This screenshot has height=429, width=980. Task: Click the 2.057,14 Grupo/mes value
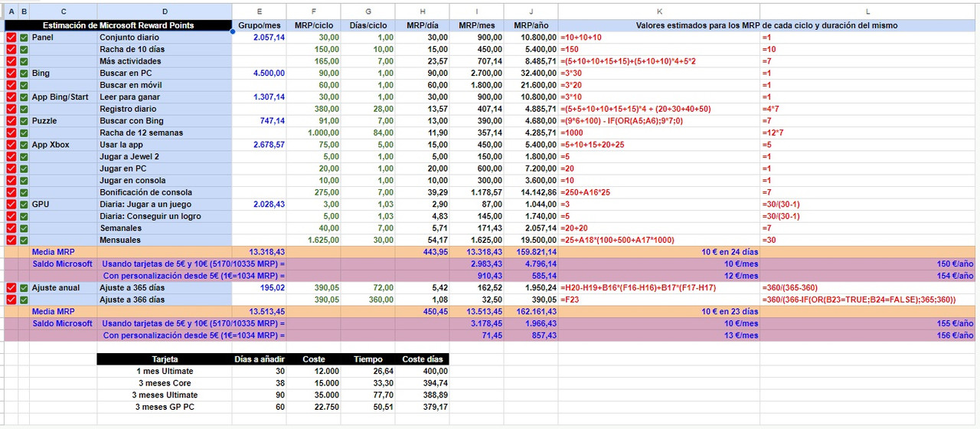tap(260, 38)
